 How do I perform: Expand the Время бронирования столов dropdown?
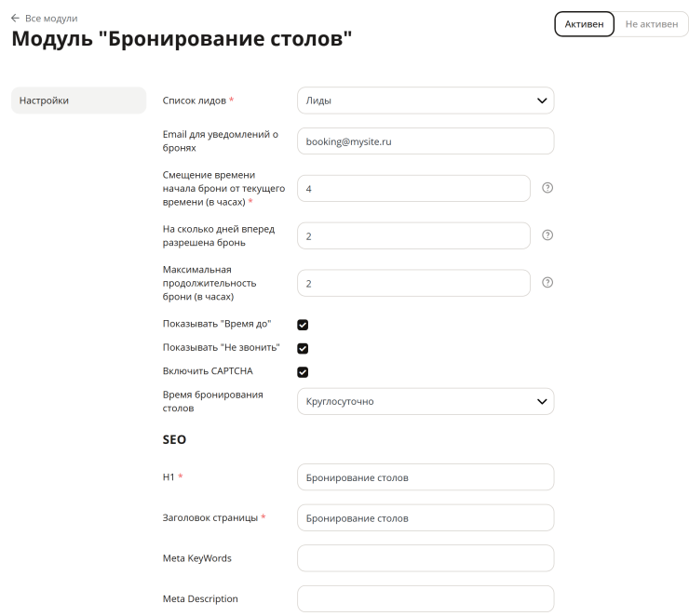(x=426, y=401)
